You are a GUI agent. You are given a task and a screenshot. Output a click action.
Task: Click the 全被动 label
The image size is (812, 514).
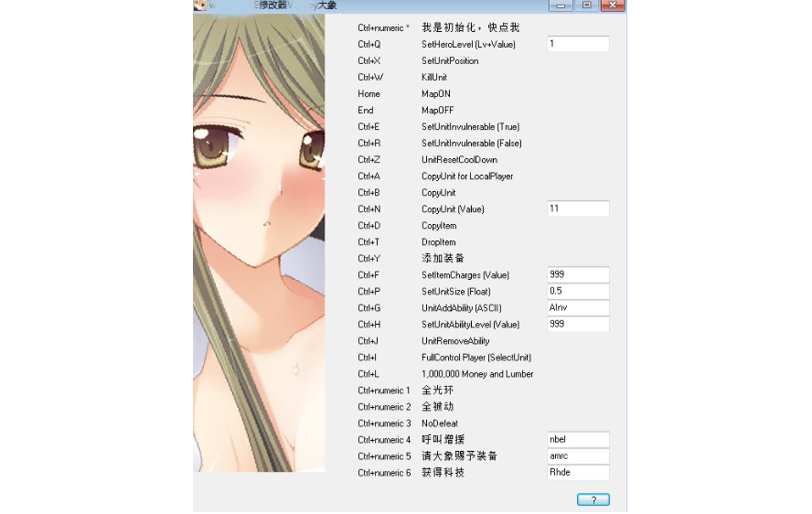[438, 407]
